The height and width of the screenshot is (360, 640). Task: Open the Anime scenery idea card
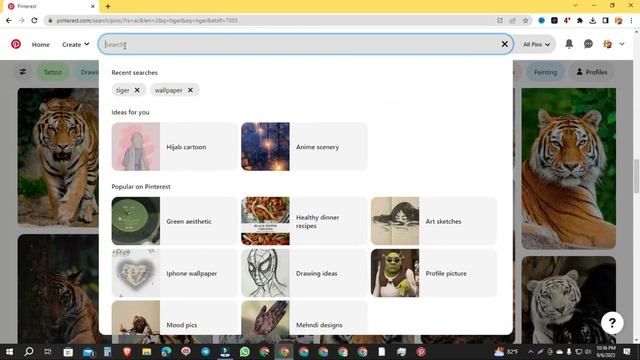(304, 147)
